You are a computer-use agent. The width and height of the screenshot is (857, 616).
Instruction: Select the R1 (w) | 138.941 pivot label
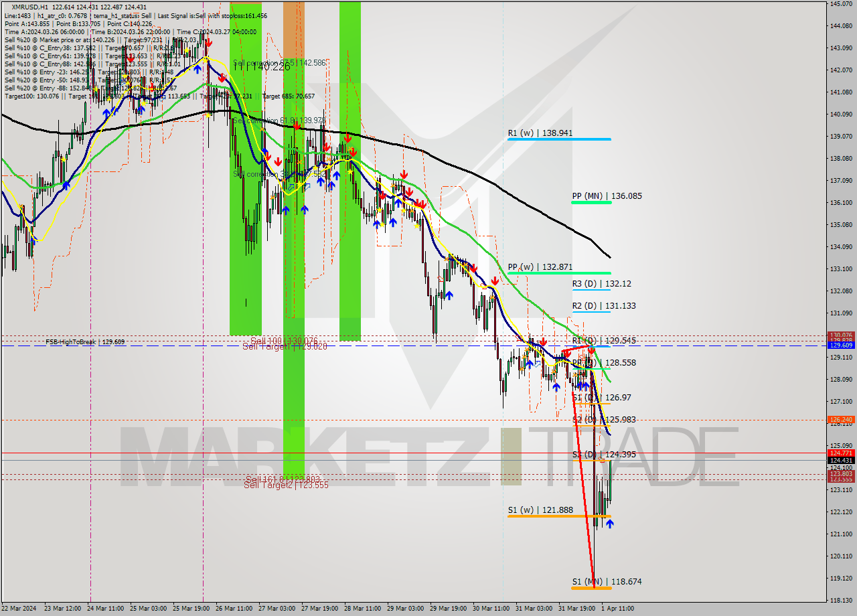(540, 133)
